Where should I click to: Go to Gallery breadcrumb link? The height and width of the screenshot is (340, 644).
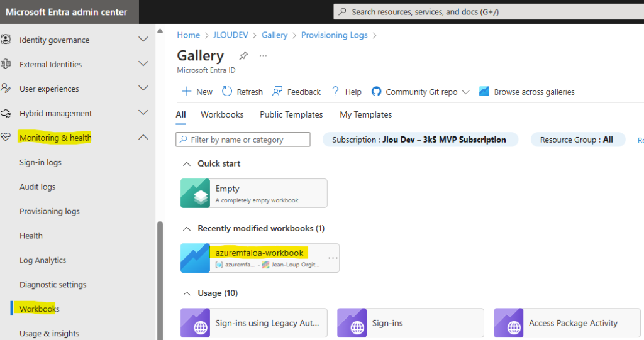274,35
